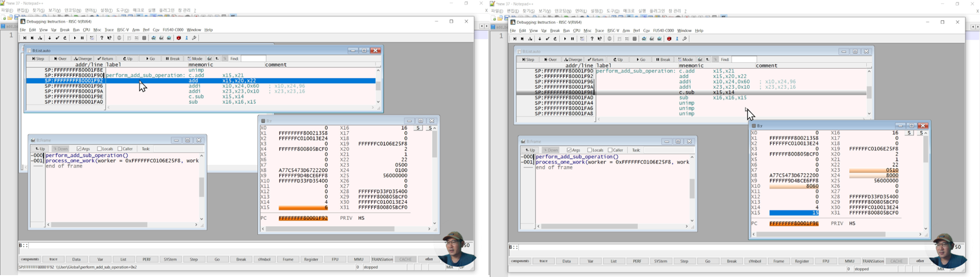This screenshot has height=277, width=980.
Task: Toggle Args checkbox in left Frame window
Action: point(79,149)
